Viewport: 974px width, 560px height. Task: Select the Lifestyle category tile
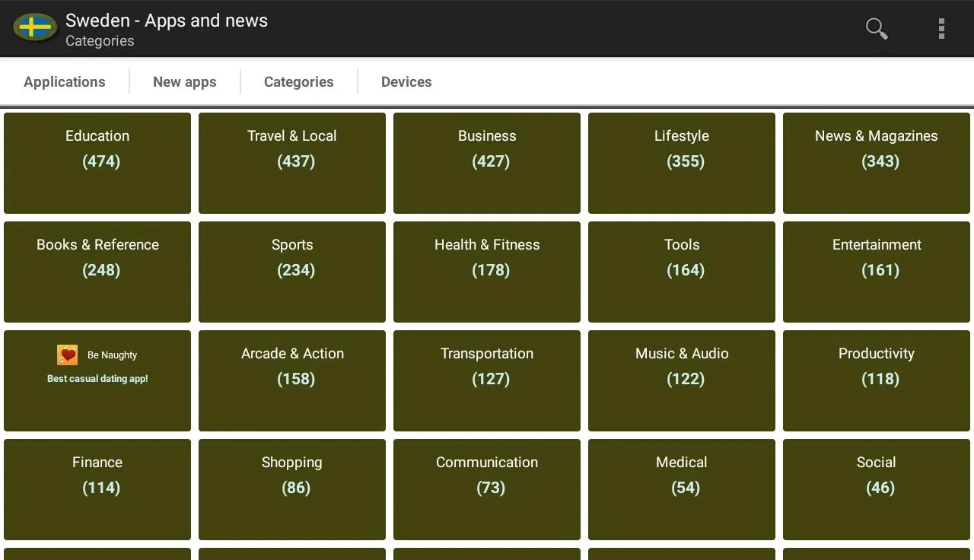point(682,163)
